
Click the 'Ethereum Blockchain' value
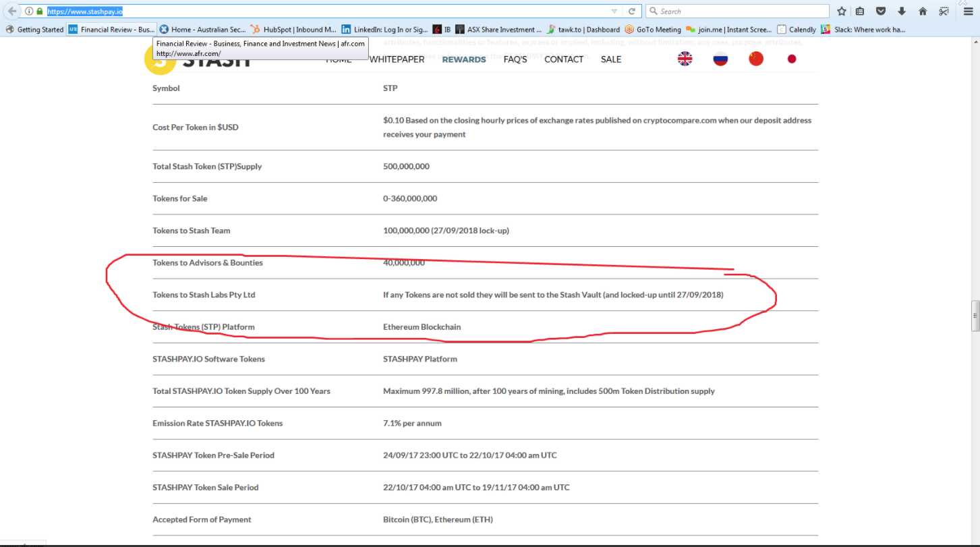tap(422, 327)
